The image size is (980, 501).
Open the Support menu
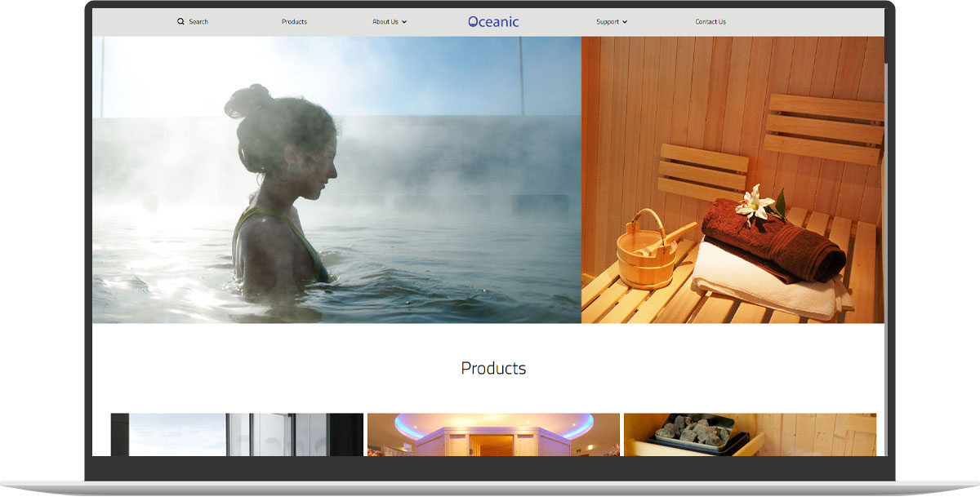608,22
